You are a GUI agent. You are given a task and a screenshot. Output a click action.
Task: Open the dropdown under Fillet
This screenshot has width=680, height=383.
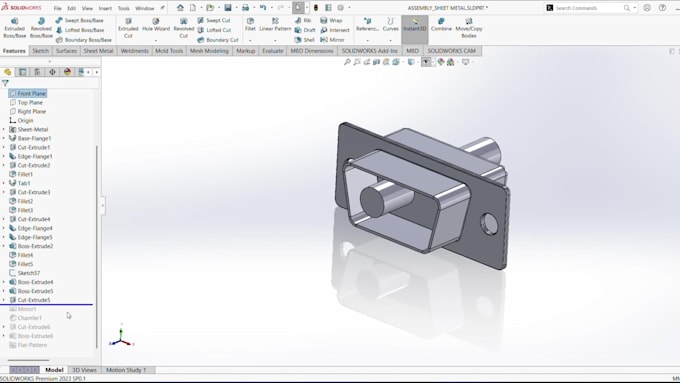point(250,40)
